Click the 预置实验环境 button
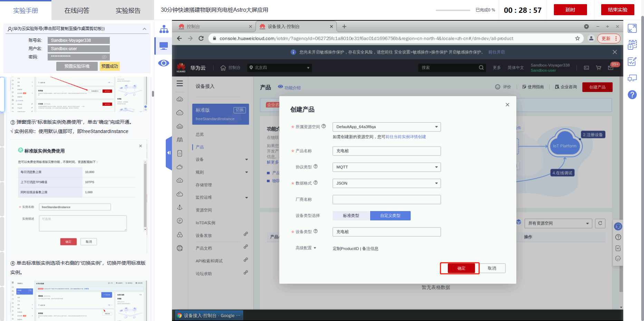This screenshot has height=321, width=644. [77, 66]
